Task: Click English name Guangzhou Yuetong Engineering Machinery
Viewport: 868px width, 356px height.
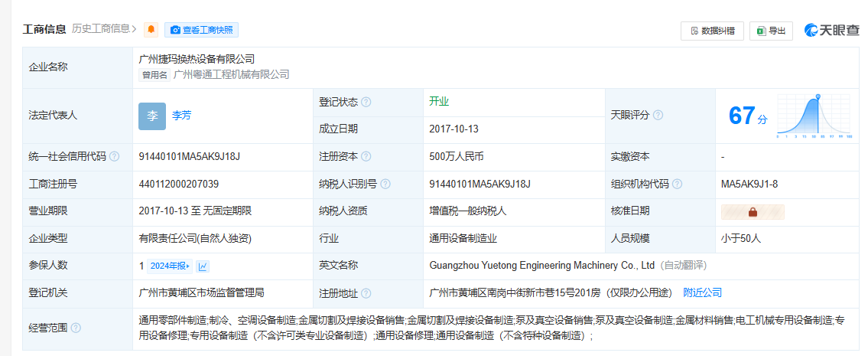Action: pyautogui.click(x=542, y=266)
